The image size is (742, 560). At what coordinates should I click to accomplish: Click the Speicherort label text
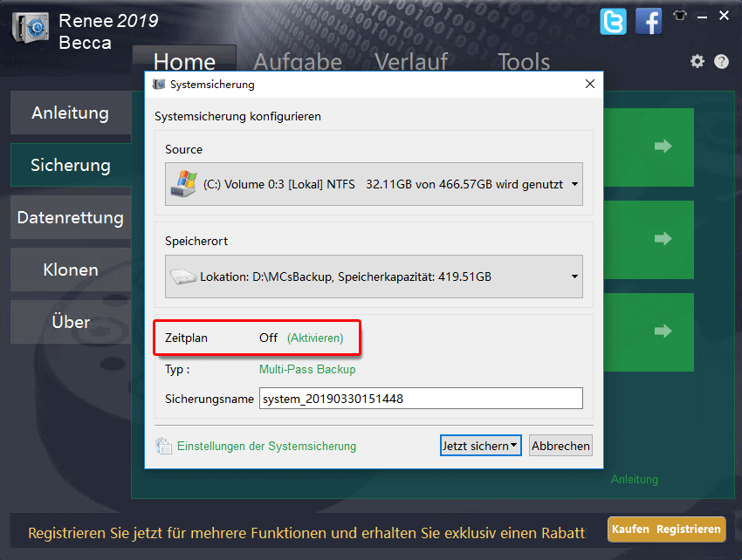click(196, 242)
